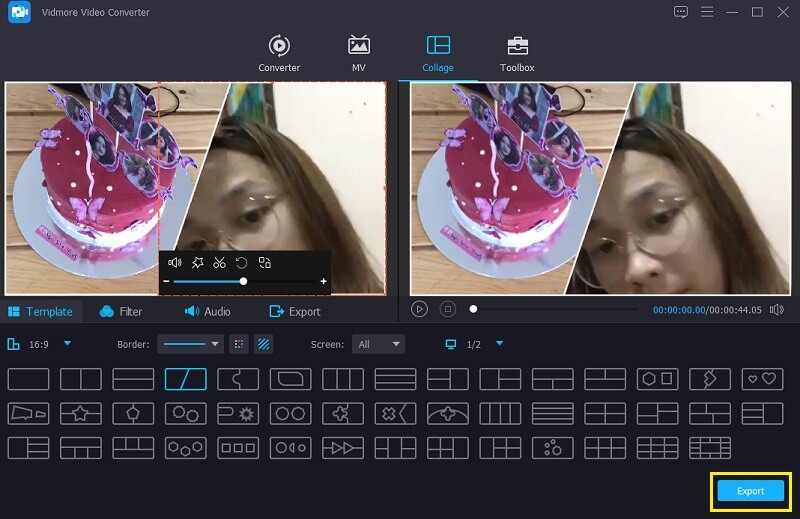Click the preview monitor icon

pos(451,344)
